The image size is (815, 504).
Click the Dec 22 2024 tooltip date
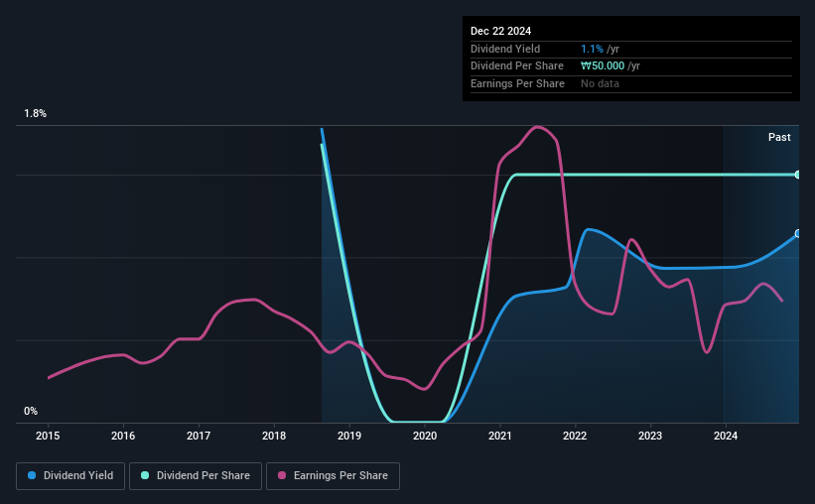coord(500,31)
